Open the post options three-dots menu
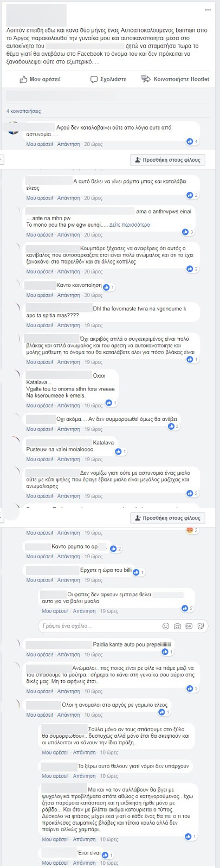The image size is (220, 868). (x=208, y=10)
